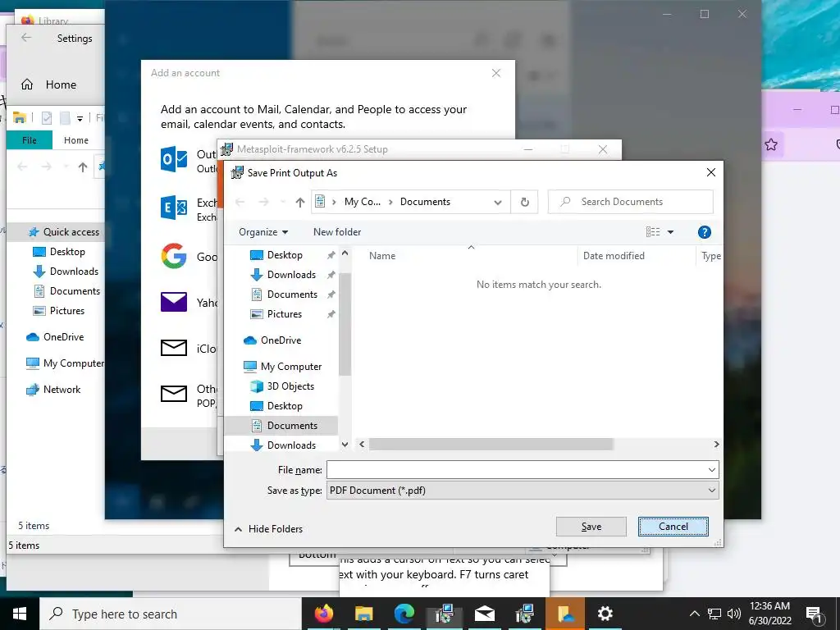Select OneDrive in Save dialog tree
This screenshot has width=840, height=630.
tap(281, 340)
